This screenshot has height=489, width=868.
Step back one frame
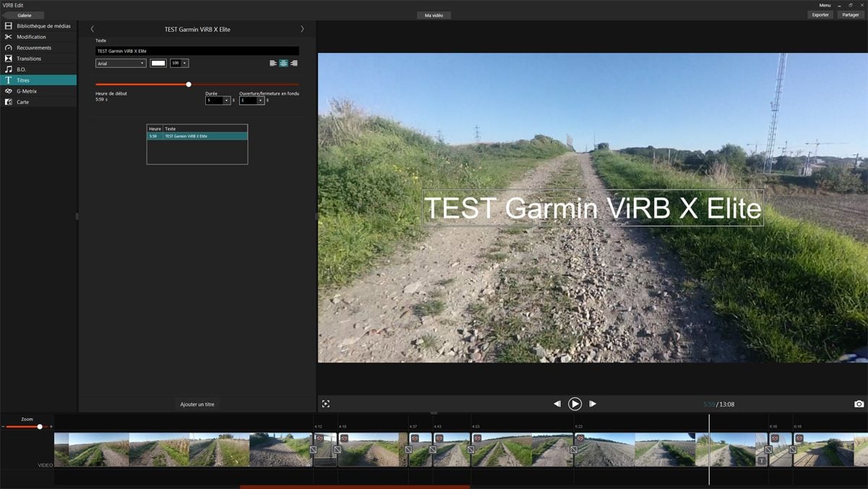pyautogui.click(x=557, y=404)
